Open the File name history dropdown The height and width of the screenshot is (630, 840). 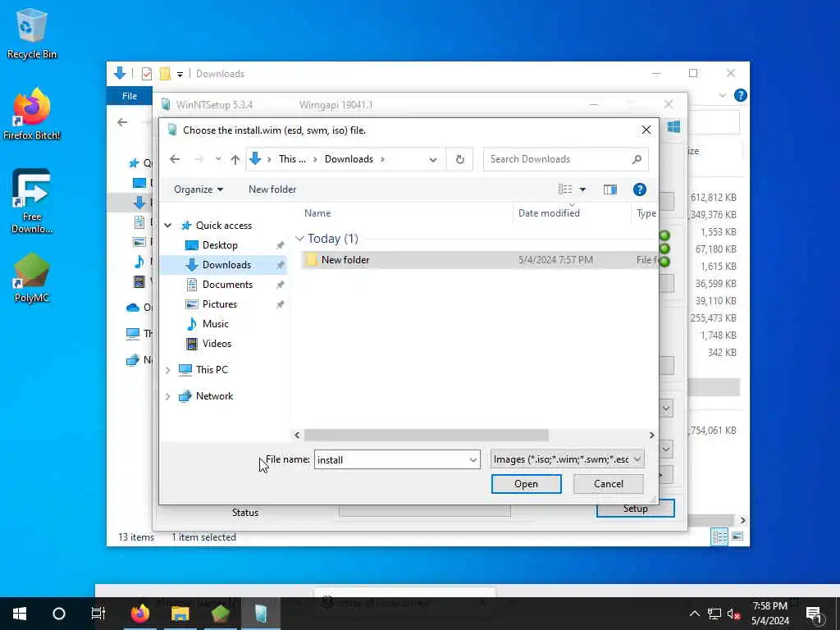[473, 459]
